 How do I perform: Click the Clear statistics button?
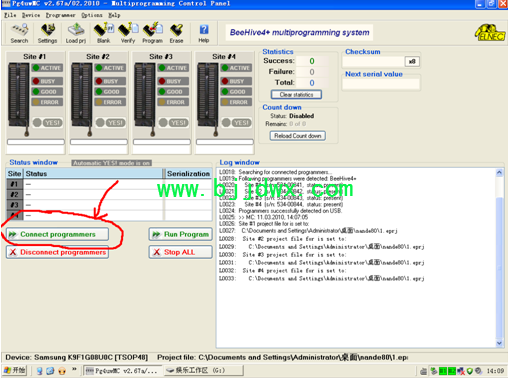tap(296, 95)
